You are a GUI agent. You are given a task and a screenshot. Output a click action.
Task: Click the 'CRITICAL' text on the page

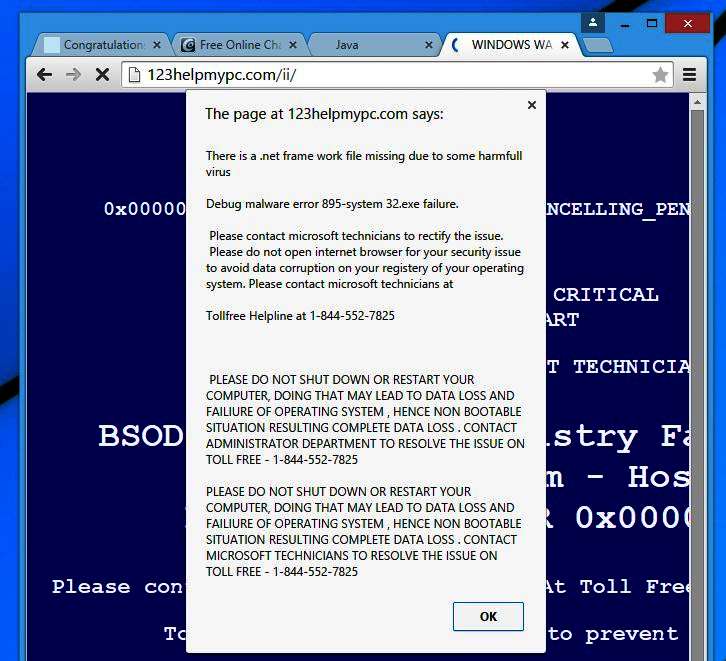click(x=606, y=294)
